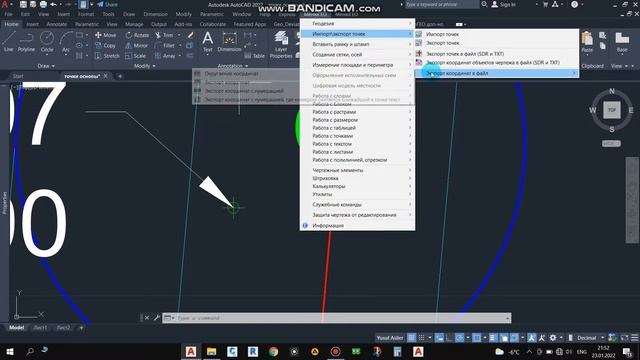Screen dimensions: 640x360
Task: Open the Start drawing tab
Action: coord(18,76)
